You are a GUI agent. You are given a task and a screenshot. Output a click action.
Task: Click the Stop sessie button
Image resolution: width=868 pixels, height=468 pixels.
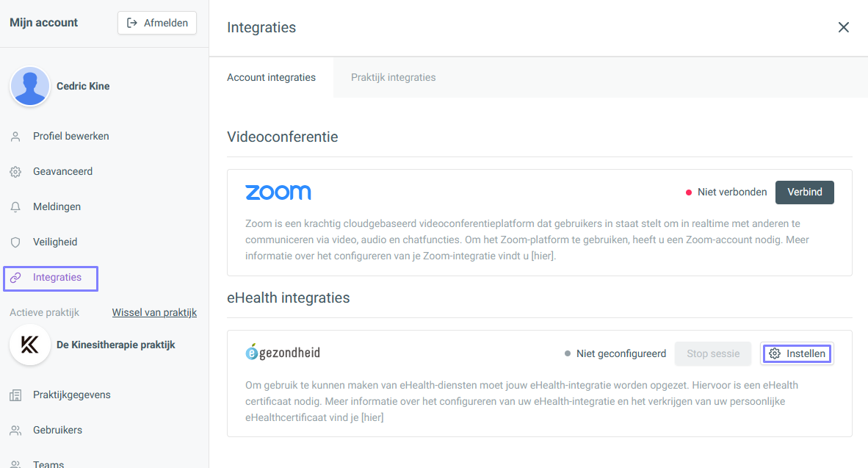[x=713, y=353]
